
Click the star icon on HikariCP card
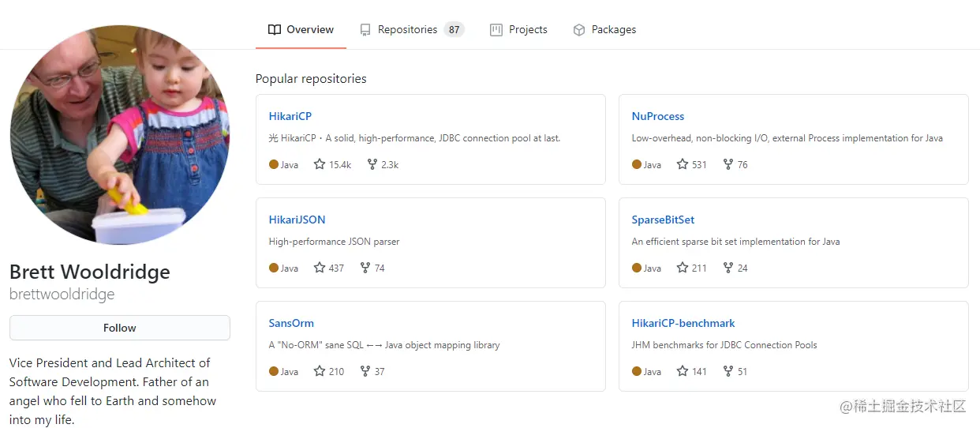pyautogui.click(x=320, y=164)
